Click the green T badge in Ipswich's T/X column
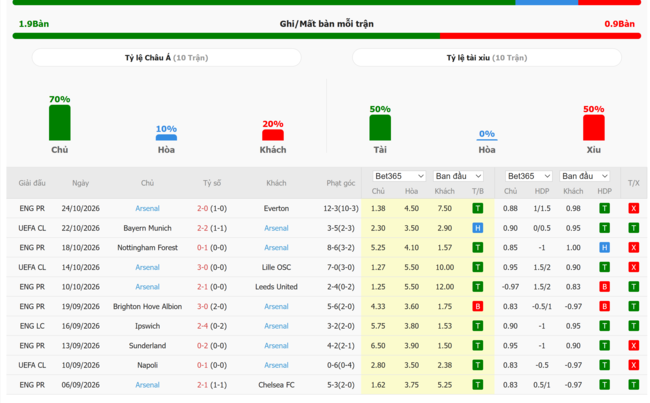This screenshot has width=650, height=403. pyautogui.click(x=633, y=326)
